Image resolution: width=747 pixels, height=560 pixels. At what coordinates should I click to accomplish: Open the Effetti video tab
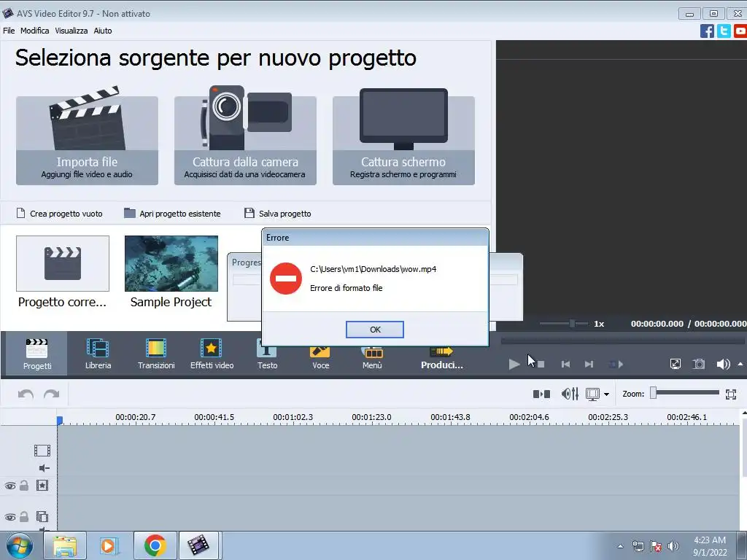(212, 354)
